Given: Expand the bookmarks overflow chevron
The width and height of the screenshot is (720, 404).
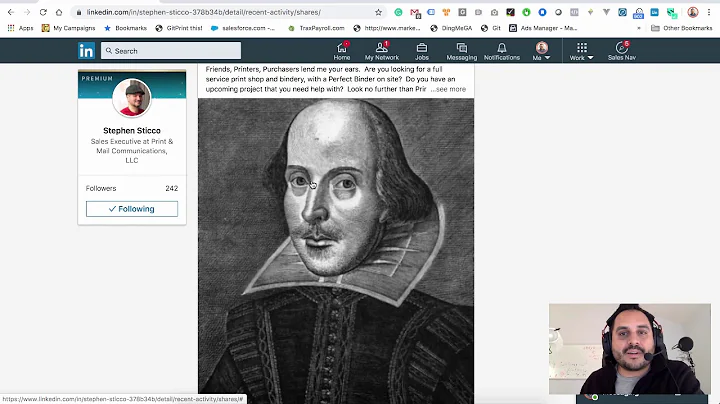Looking at the screenshot, I should [x=639, y=28].
